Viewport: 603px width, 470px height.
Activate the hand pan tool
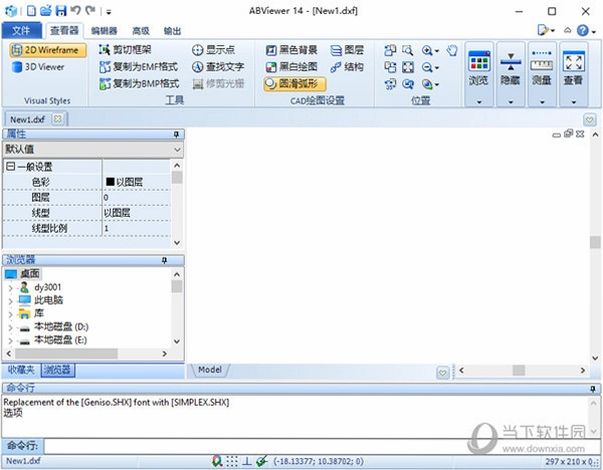[452, 50]
